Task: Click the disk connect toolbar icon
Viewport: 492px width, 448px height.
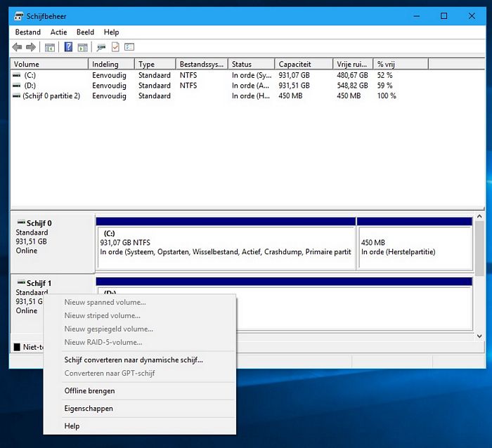Action: click(x=102, y=47)
